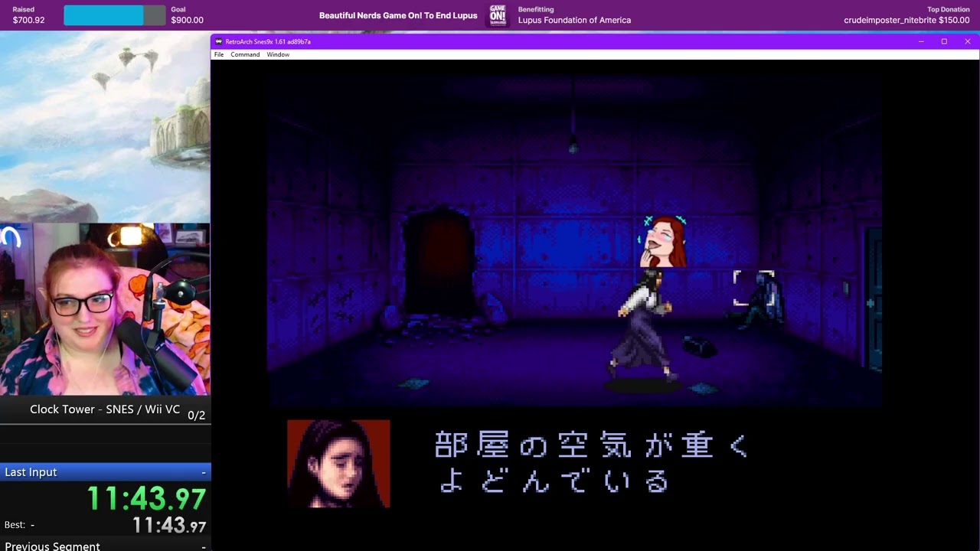Click the Japanese dialogue line 部屋の空気が重く

(591, 445)
